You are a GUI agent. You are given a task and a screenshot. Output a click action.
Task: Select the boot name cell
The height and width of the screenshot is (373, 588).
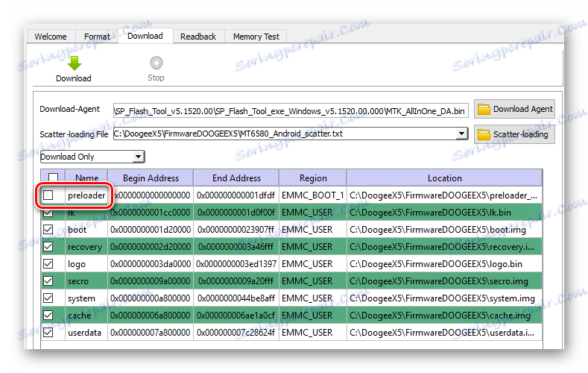coord(86,229)
